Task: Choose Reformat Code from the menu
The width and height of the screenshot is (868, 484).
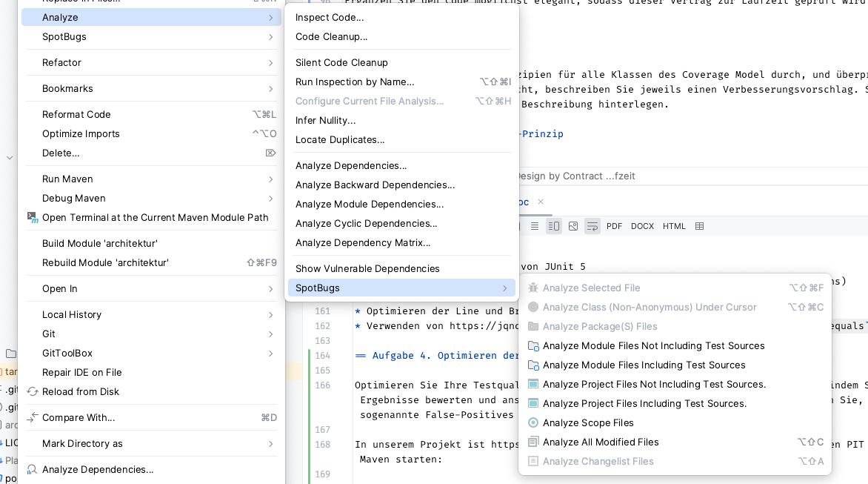Action: coord(76,114)
